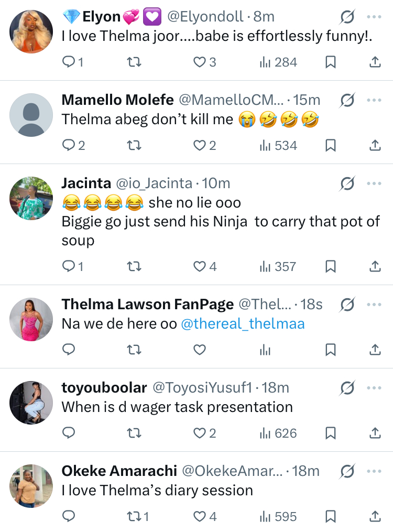The height and width of the screenshot is (532, 393).
Task: View 534 views on Mamello's tweet
Action: point(279,145)
